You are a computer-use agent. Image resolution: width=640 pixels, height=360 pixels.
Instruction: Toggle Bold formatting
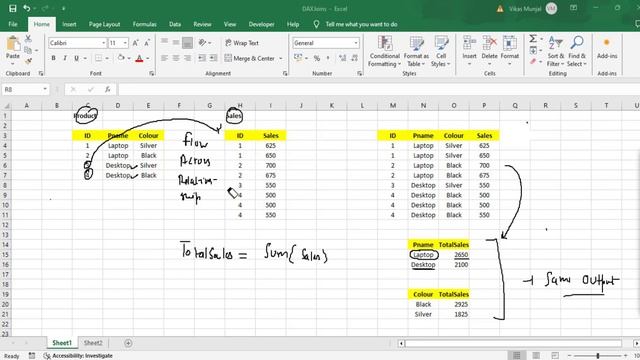[53, 58]
